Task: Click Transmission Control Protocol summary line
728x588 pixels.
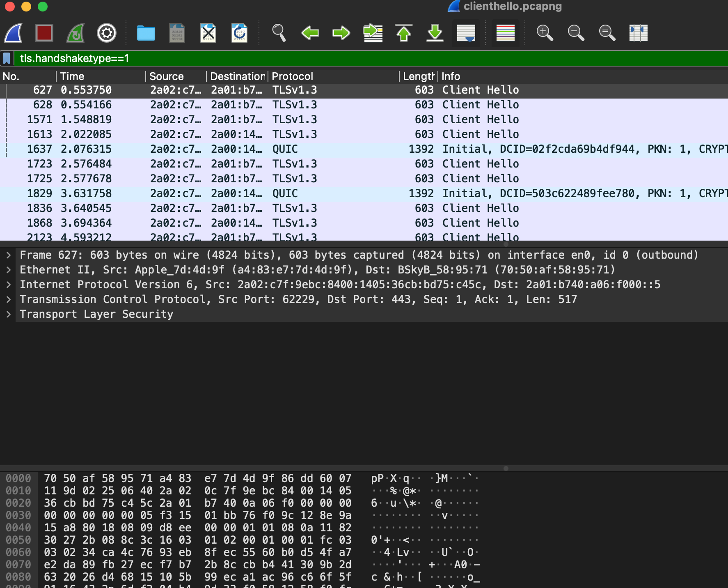Action: pos(298,299)
